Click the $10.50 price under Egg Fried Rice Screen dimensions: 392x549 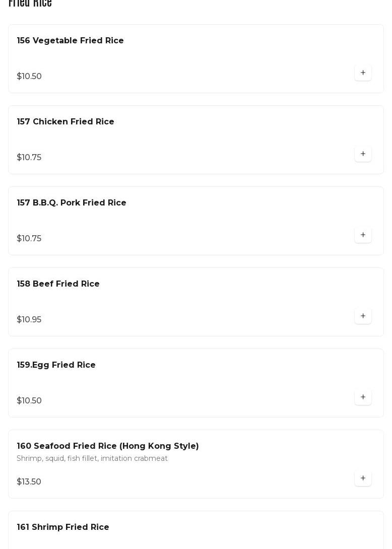pyautogui.click(x=29, y=401)
